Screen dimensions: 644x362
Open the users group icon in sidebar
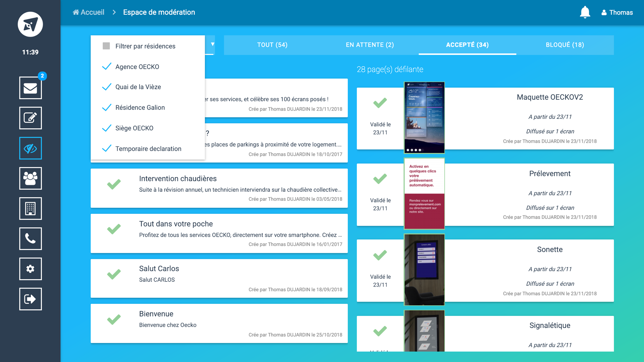coord(30,178)
